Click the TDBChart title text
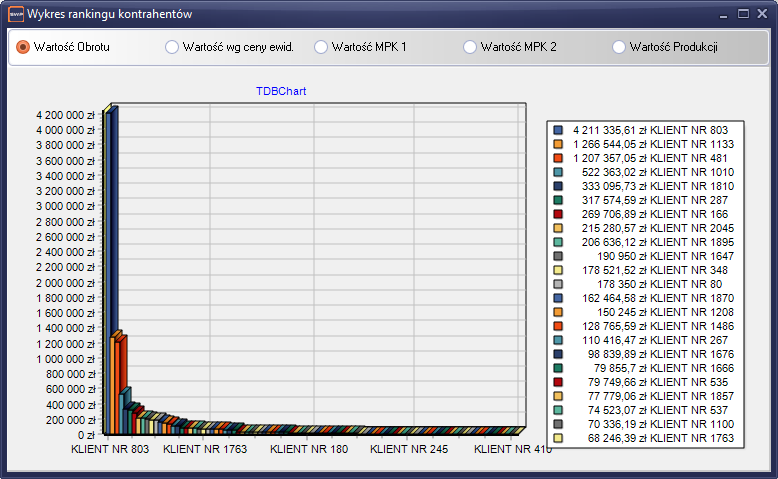Image resolution: width=778 pixels, height=479 pixels. click(x=281, y=91)
